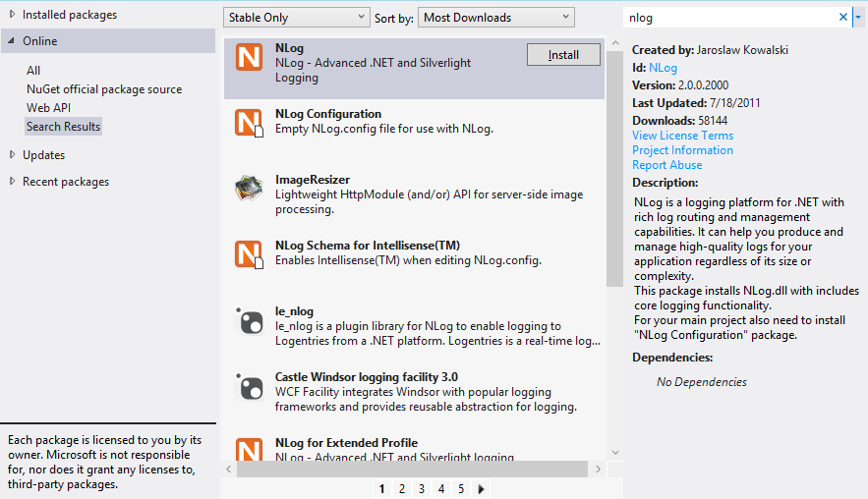Click the No Dependencies text
Viewport: 868px width, 499px height.
(x=701, y=382)
